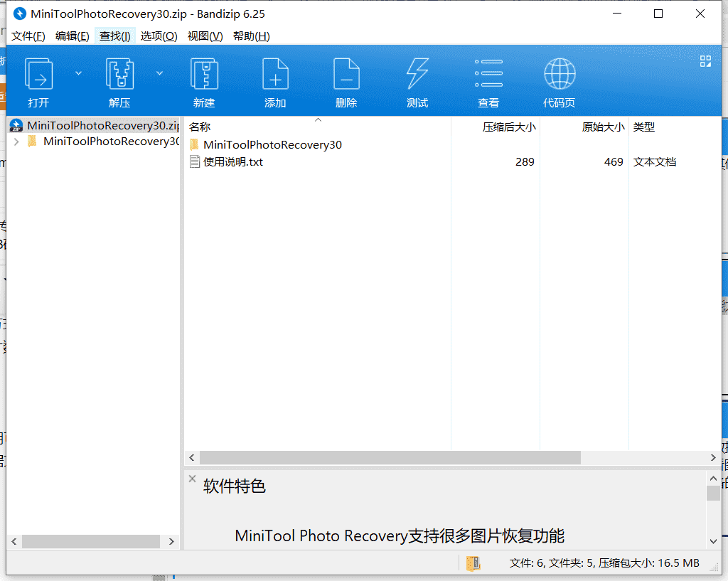This screenshot has width=728, height=581.
Task: Click the 文本文档 type cell
Action: (654, 161)
